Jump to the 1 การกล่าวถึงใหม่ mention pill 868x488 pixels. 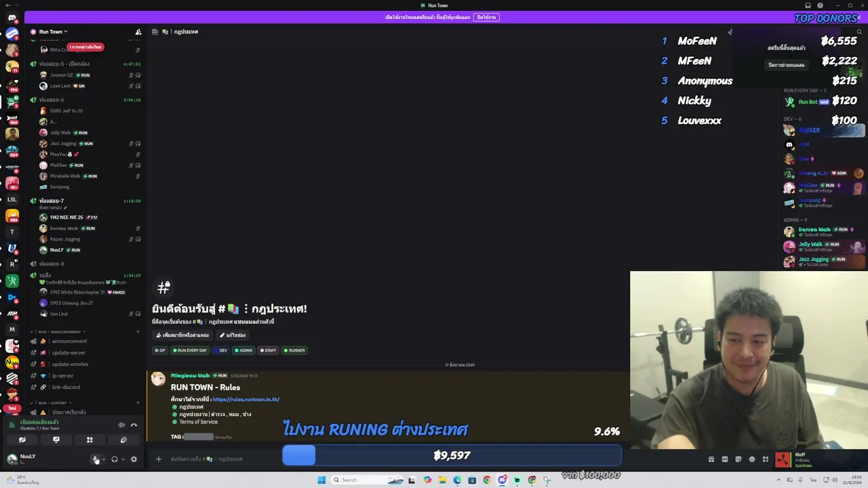(x=85, y=47)
